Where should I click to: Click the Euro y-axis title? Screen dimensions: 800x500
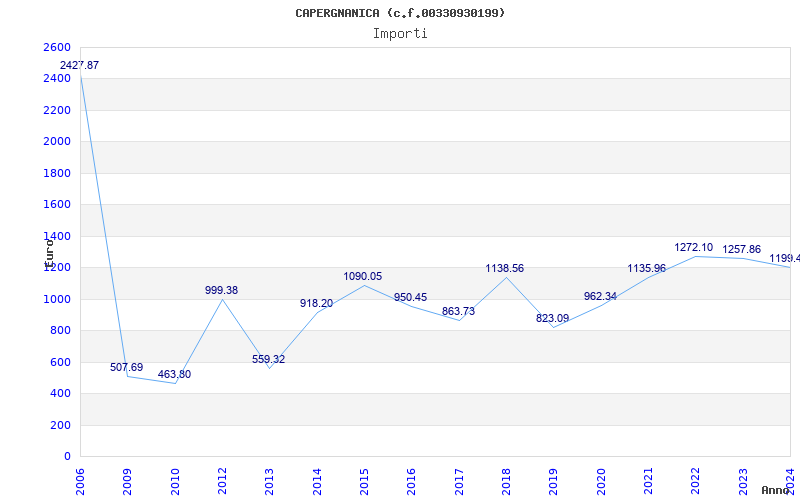pos(49,253)
